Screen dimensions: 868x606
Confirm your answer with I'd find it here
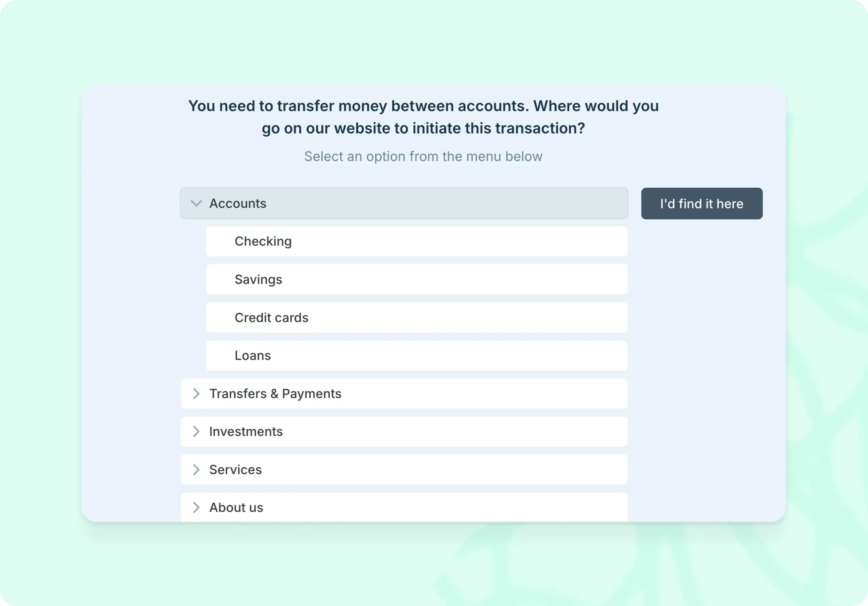[x=701, y=203]
